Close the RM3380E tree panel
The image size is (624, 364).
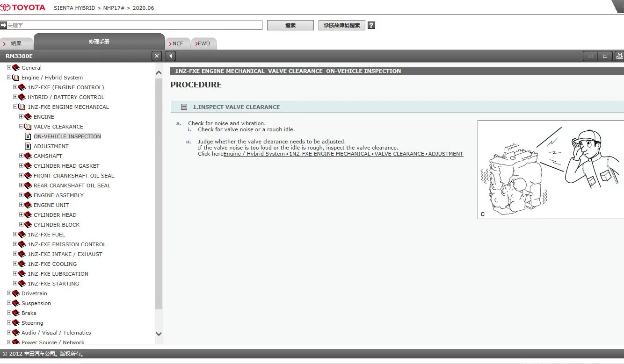tap(157, 56)
